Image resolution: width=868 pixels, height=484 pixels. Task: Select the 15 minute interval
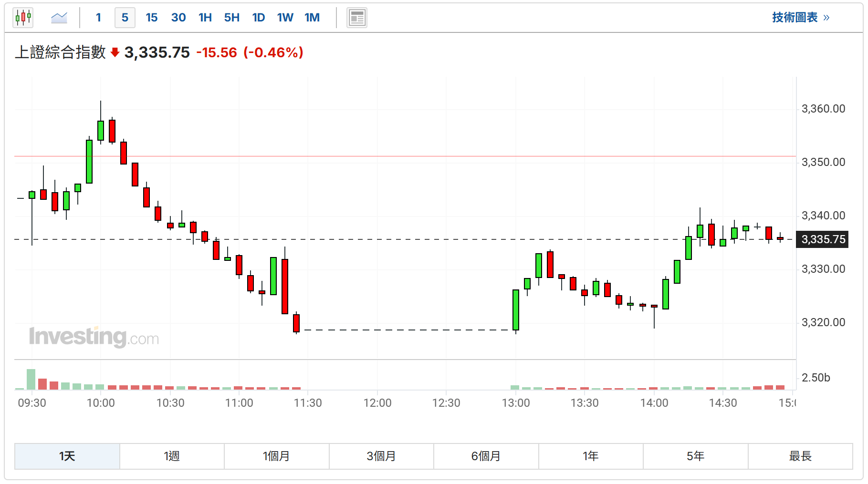coord(152,18)
